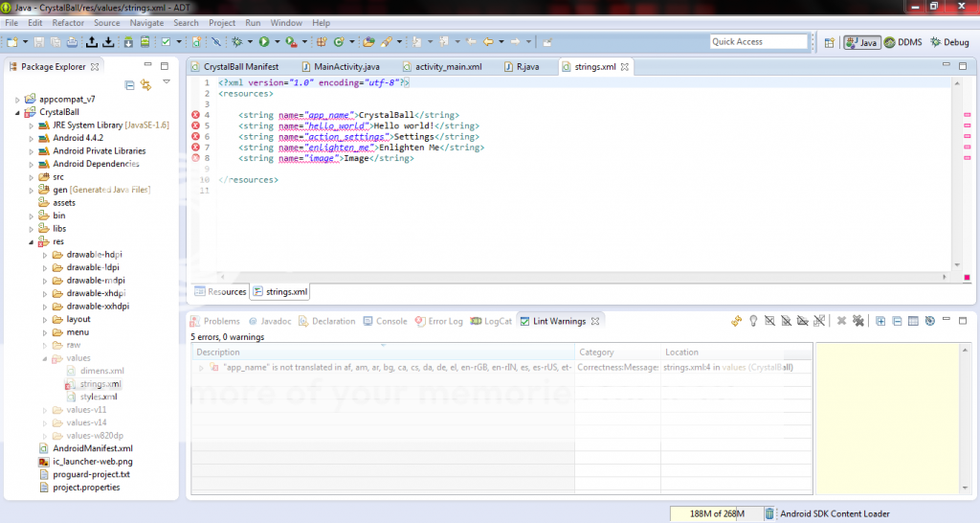The image size is (980, 523).
Task: Toggle Link with Editor in Package Explorer
Action: coord(145,85)
